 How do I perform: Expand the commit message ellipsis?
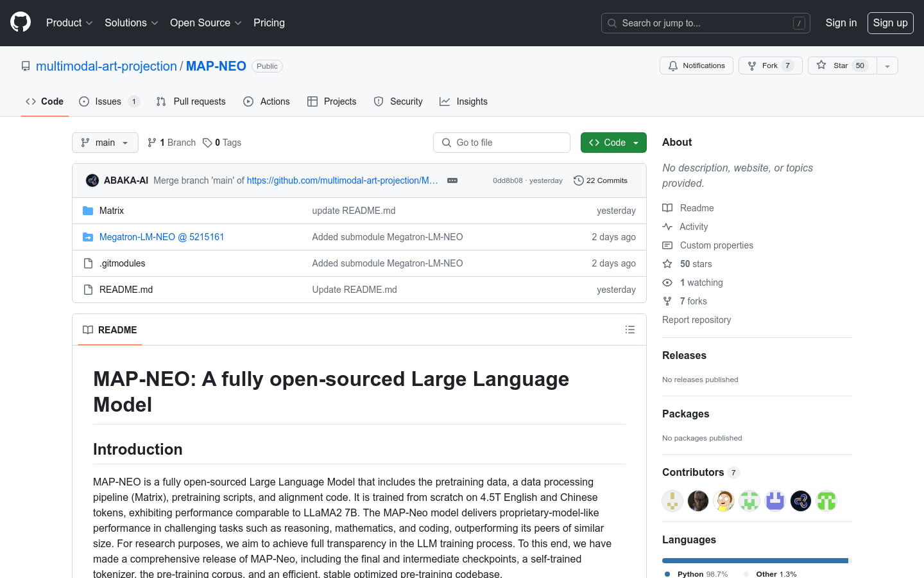(452, 180)
